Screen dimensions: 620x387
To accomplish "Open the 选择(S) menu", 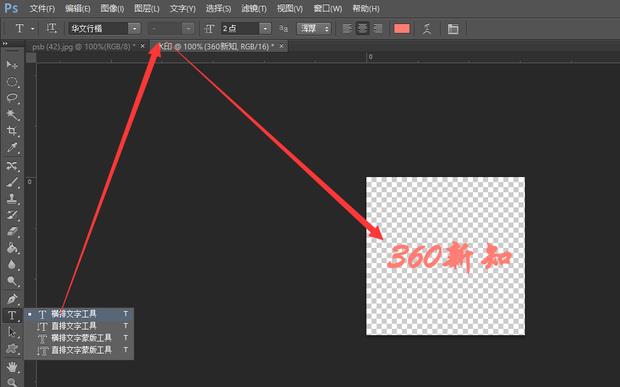I will click(x=218, y=8).
